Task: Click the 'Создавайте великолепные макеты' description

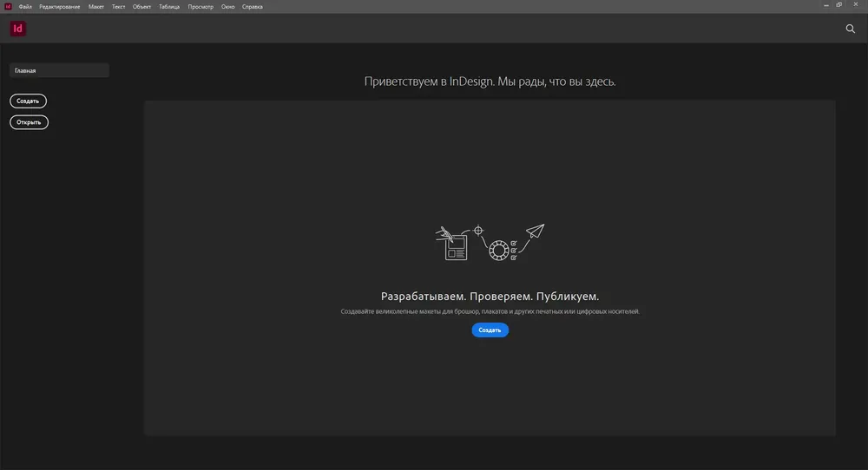Action: pos(490,311)
